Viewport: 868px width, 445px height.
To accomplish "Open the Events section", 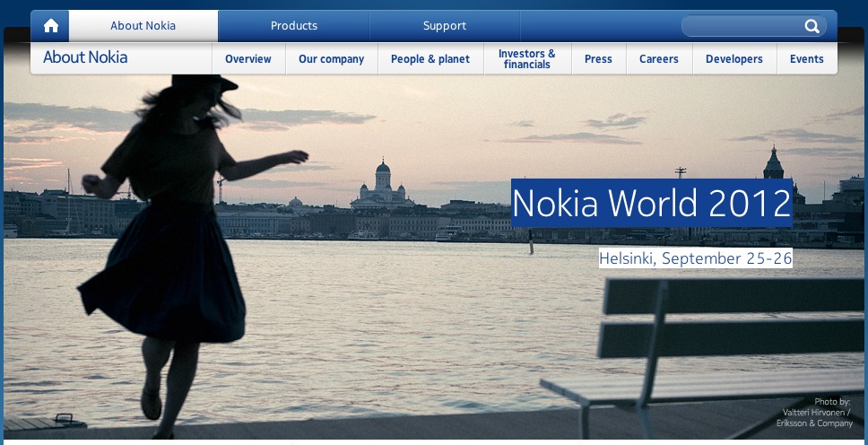I will (806, 58).
